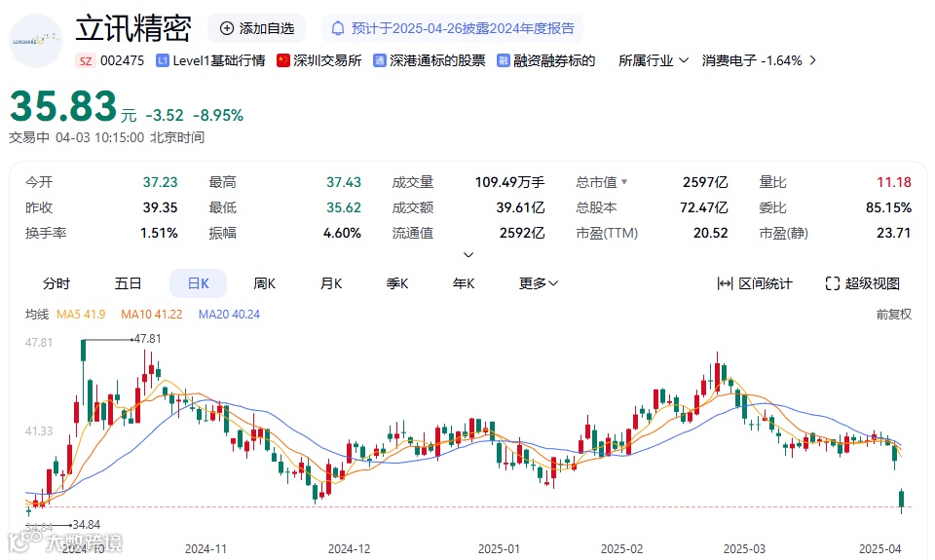This screenshot has height=560, width=935.
Task: Click the 振幅 value 4.60%
Action: click(342, 233)
